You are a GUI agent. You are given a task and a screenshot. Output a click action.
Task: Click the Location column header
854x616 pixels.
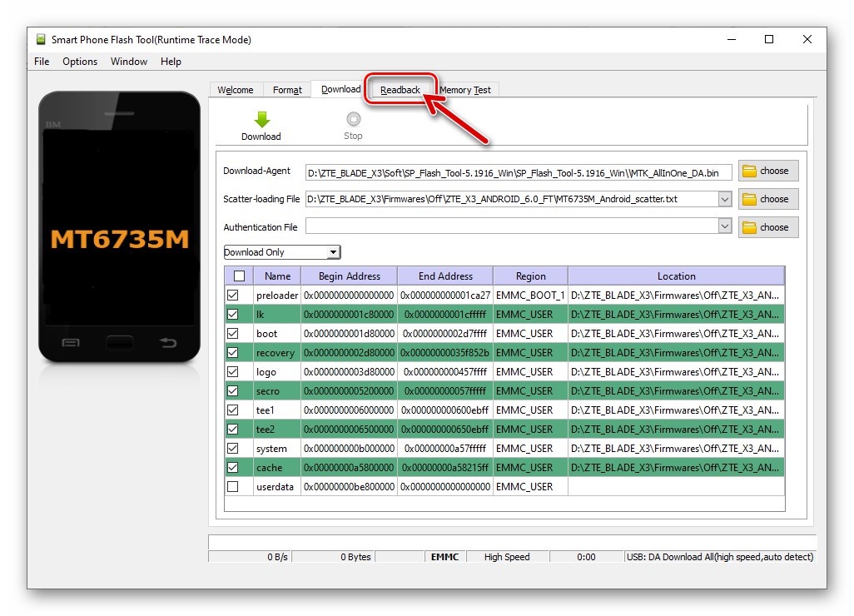coord(677,276)
